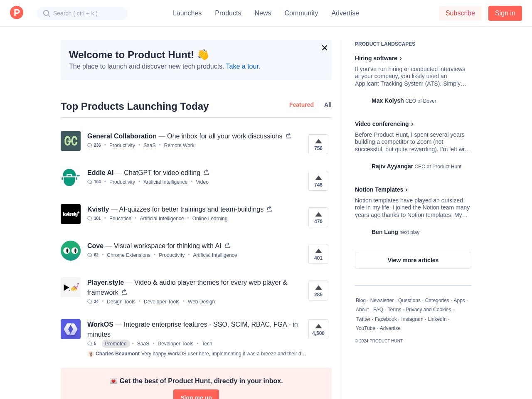The height and width of the screenshot is (399, 532).
Task: Upvote Kvistly with 470 votes
Action: click(x=318, y=217)
